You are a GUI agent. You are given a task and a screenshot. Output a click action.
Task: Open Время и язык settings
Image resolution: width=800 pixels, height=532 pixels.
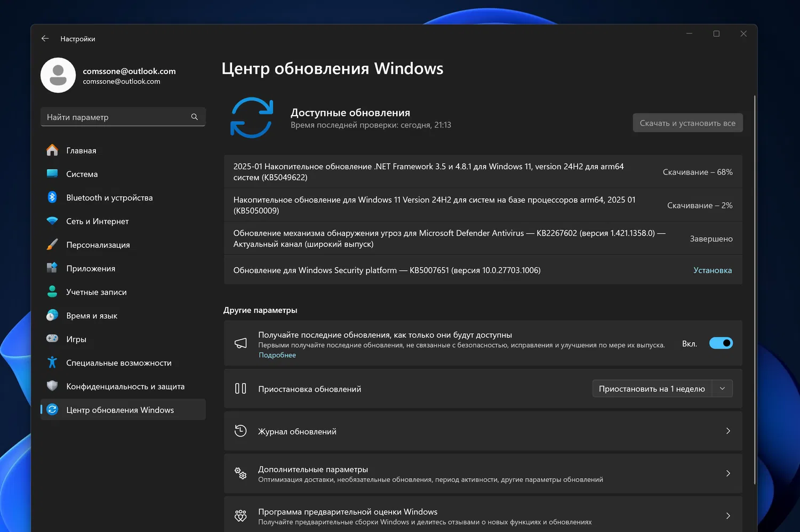coord(123,316)
